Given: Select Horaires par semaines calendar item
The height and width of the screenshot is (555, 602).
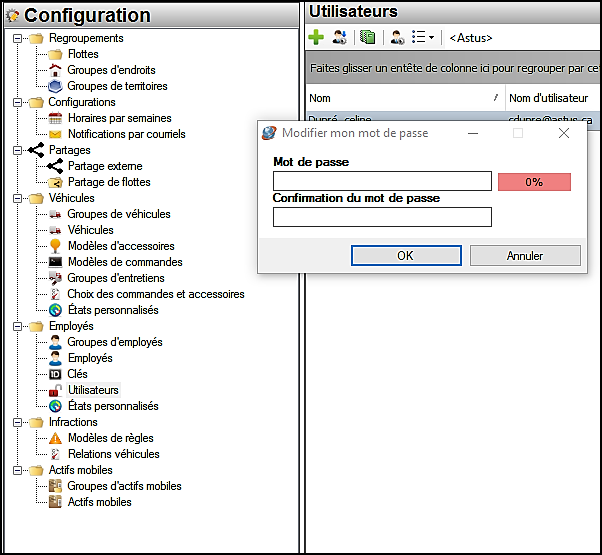Looking at the screenshot, I should [119, 118].
